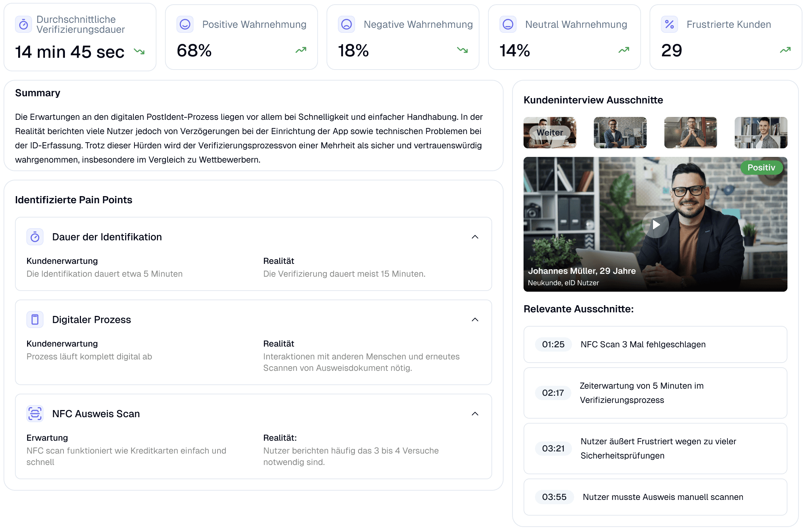Click the green Positiv badge on video
This screenshot has width=806, height=532.
tap(761, 168)
